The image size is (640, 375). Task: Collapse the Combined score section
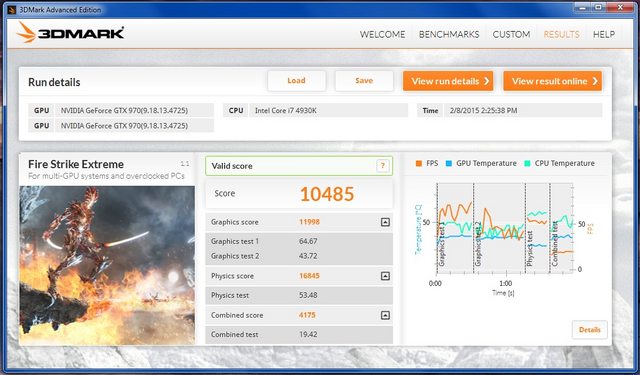click(x=385, y=315)
